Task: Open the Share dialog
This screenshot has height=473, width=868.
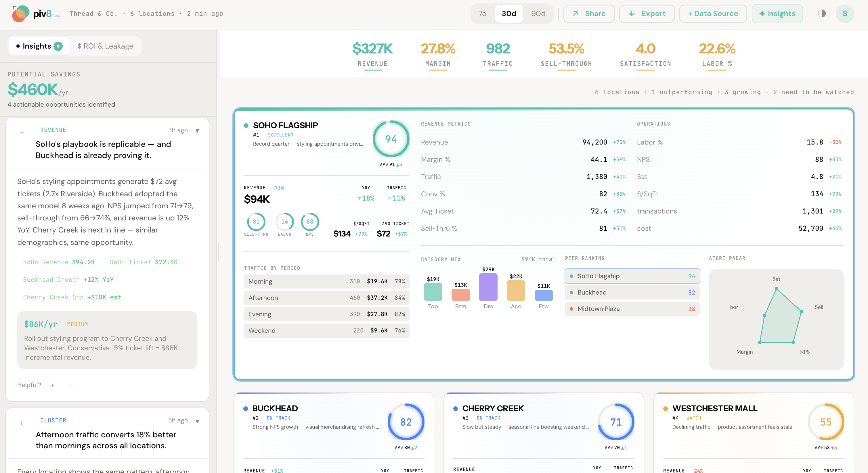Action: (588, 14)
